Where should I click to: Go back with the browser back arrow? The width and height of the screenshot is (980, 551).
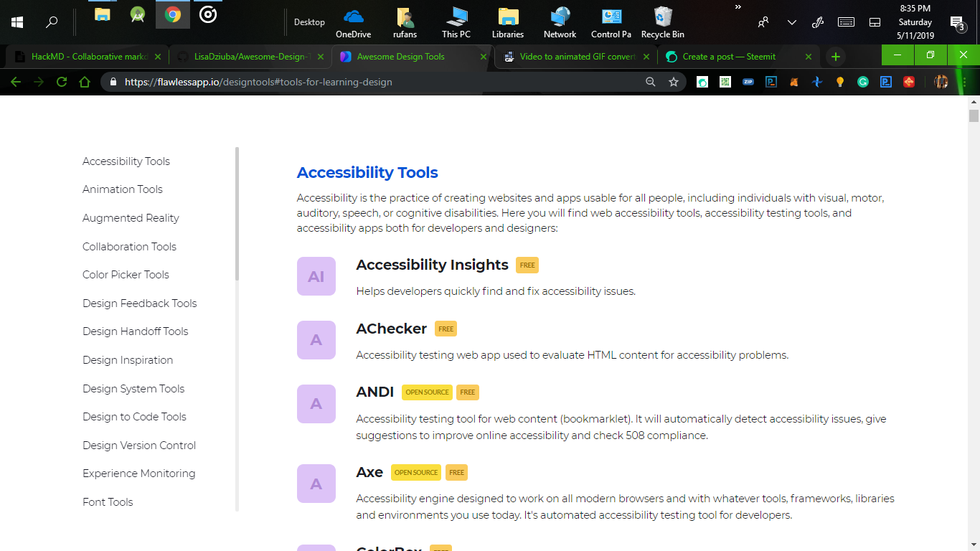pyautogui.click(x=16, y=82)
